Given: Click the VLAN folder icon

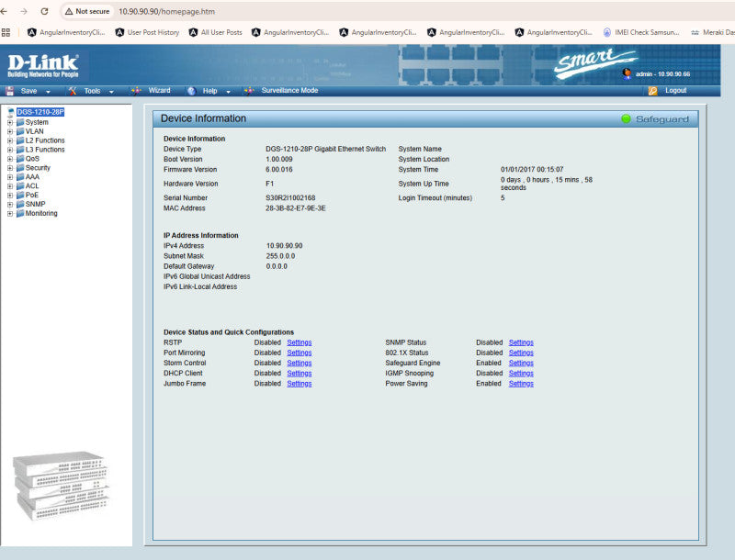Looking at the screenshot, I should pyautogui.click(x=20, y=131).
